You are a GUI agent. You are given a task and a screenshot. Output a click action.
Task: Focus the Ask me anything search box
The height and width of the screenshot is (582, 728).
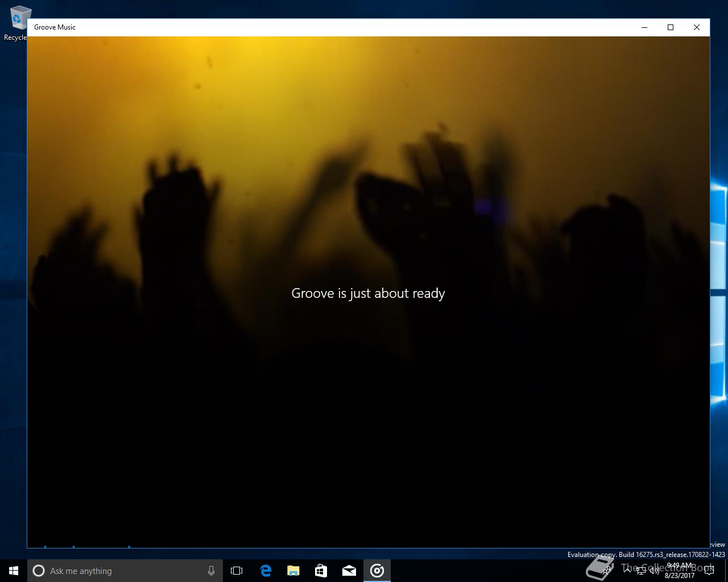coord(125,571)
